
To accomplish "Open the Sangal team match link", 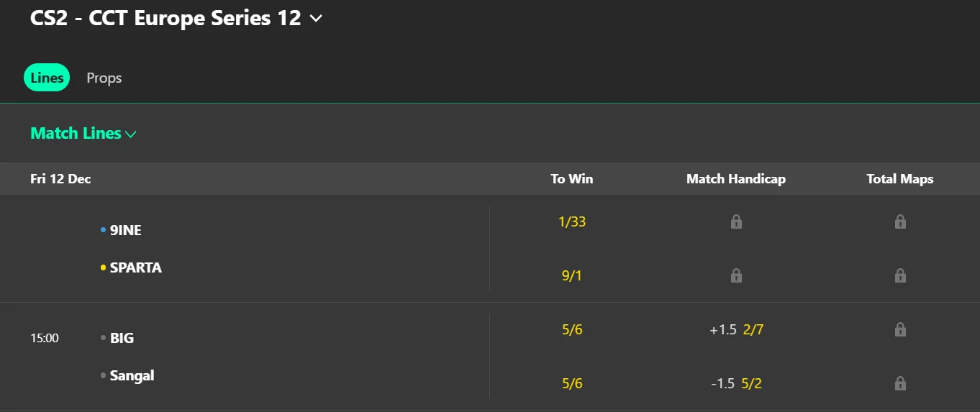I will click(132, 375).
